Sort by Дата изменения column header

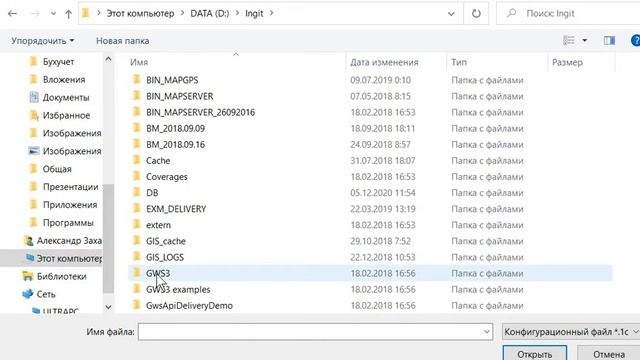coord(384,62)
